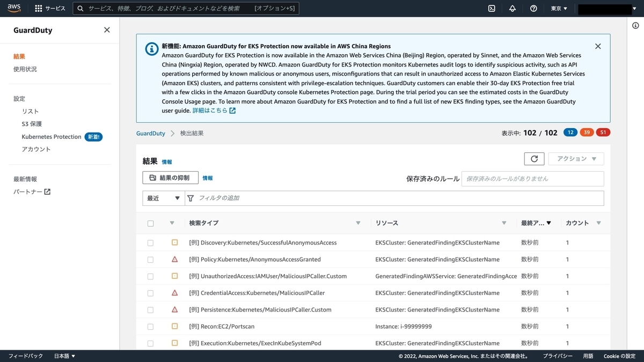This screenshot has width=644, height=362.
Task: Refresh the GuardDuty findings list
Action: coord(534,159)
